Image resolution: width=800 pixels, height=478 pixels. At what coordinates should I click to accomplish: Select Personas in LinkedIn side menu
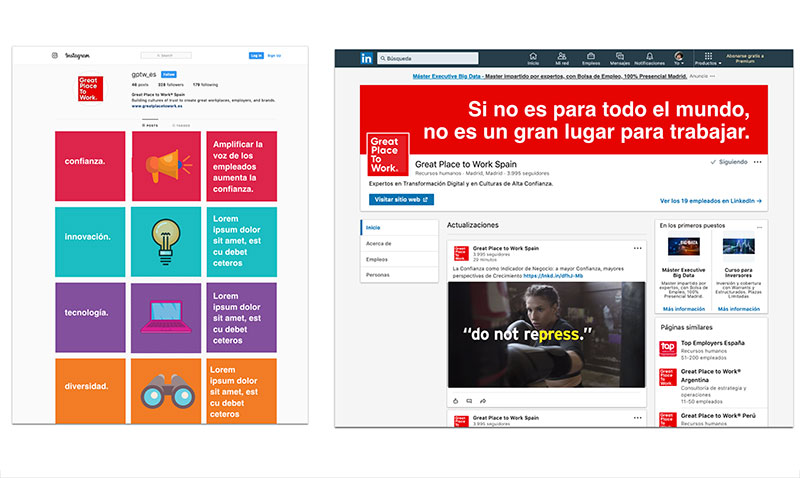click(x=399, y=274)
